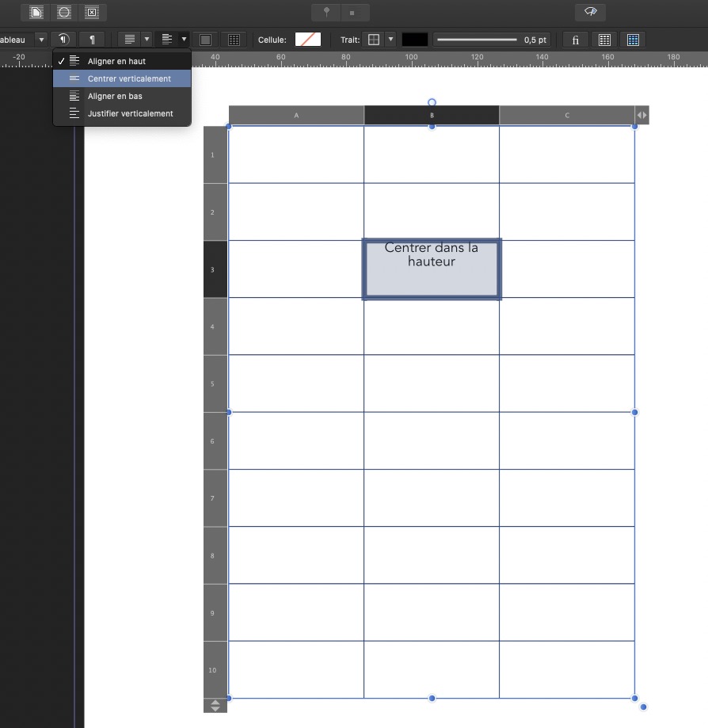Choose Aligner en bas

122,96
